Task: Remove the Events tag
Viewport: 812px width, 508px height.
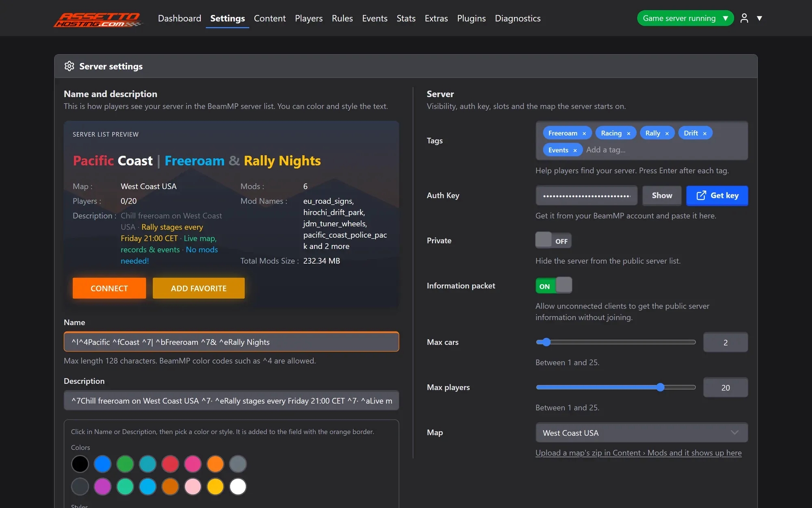Action: pos(575,150)
